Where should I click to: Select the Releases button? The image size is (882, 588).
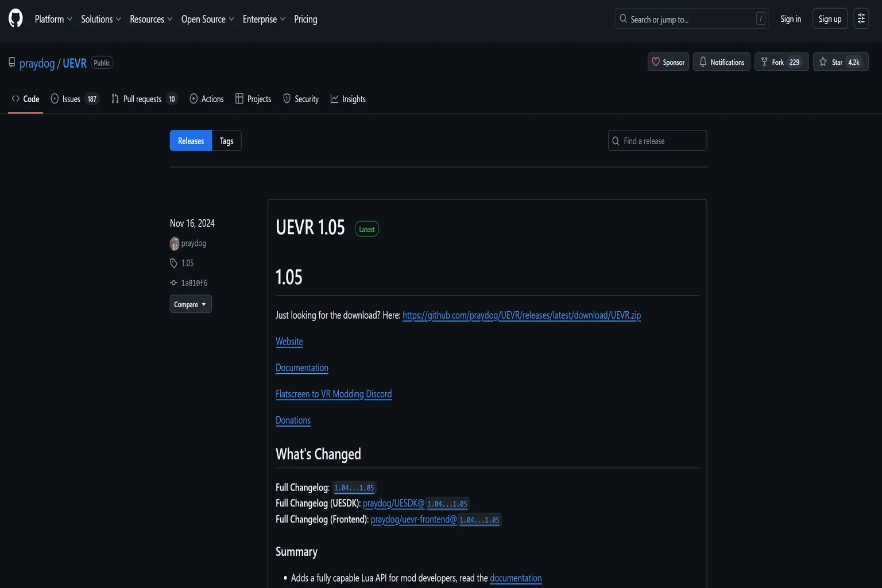(x=191, y=141)
